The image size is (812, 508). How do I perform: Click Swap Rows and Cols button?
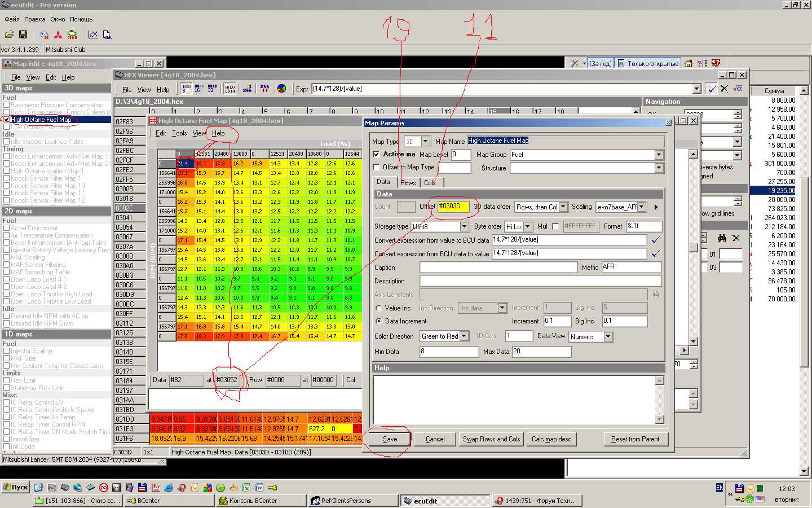[492, 439]
